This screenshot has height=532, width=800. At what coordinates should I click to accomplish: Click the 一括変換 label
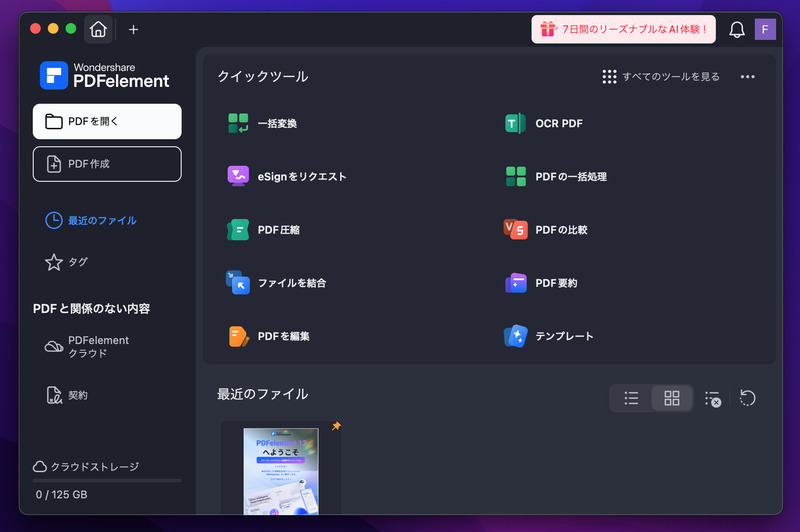(277, 123)
